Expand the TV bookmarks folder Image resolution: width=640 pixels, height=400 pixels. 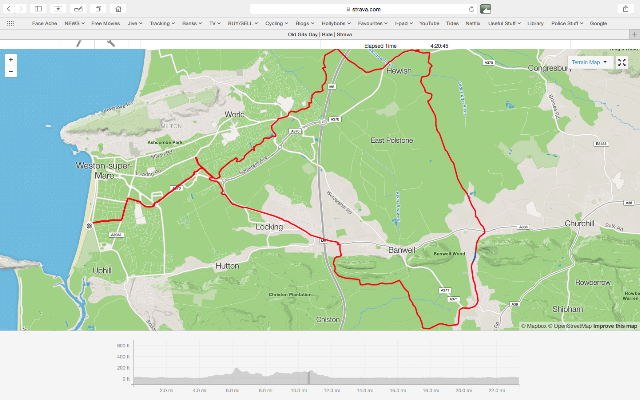click(x=215, y=23)
